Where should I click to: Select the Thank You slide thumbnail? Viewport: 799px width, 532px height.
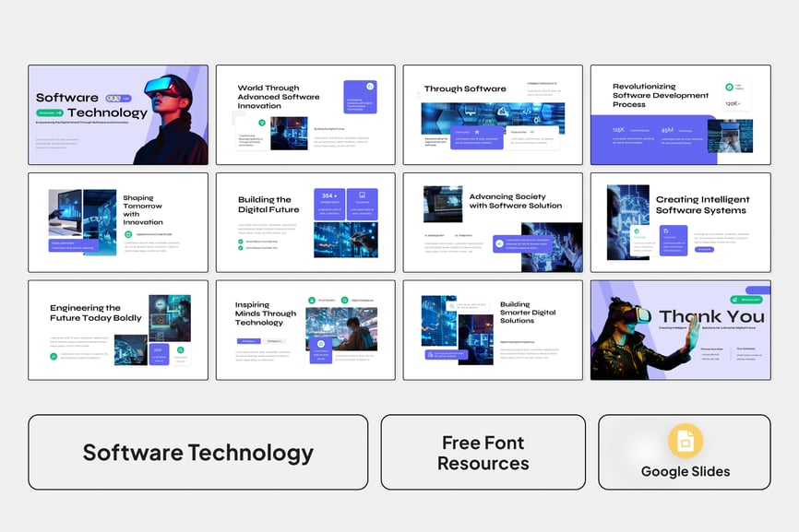(680, 330)
